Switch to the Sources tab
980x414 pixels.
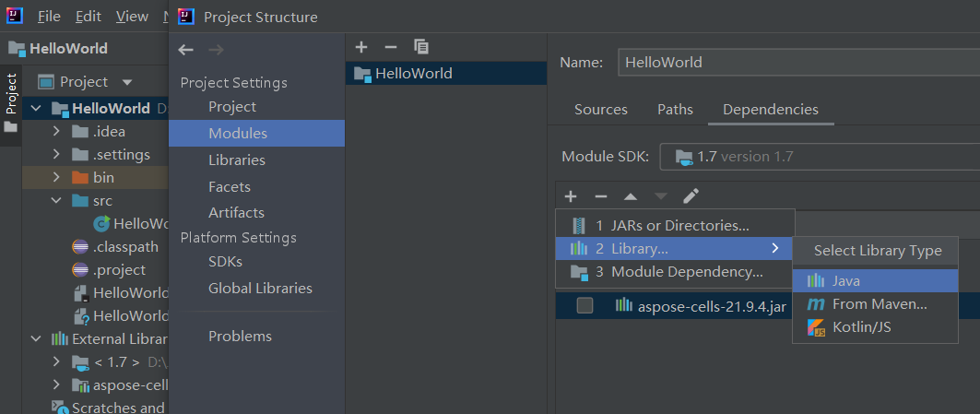tap(600, 110)
